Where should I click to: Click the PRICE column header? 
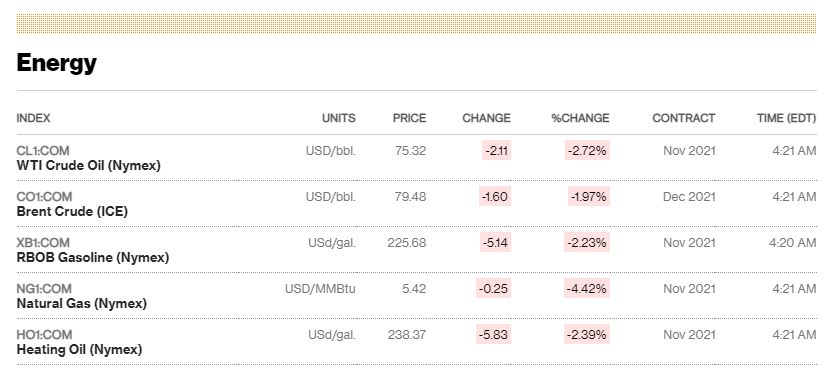409,118
